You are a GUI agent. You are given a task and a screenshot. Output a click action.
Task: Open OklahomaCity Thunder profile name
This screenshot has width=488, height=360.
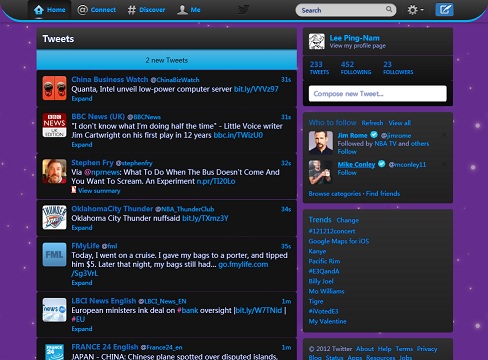112,209
